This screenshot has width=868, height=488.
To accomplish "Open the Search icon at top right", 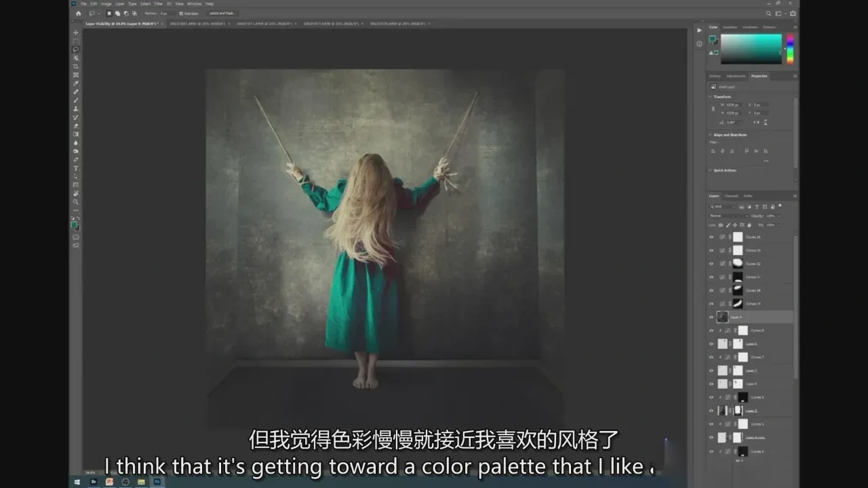I will coord(769,13).
